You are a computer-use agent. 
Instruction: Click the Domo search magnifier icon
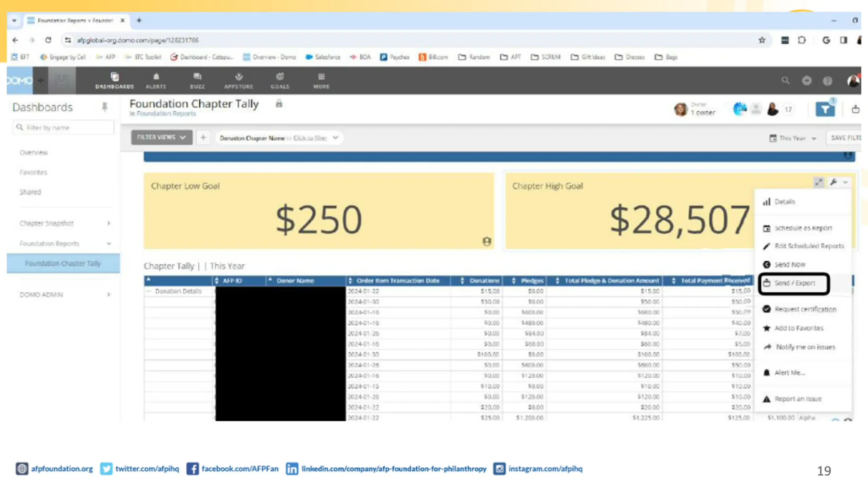pos(785,81)
